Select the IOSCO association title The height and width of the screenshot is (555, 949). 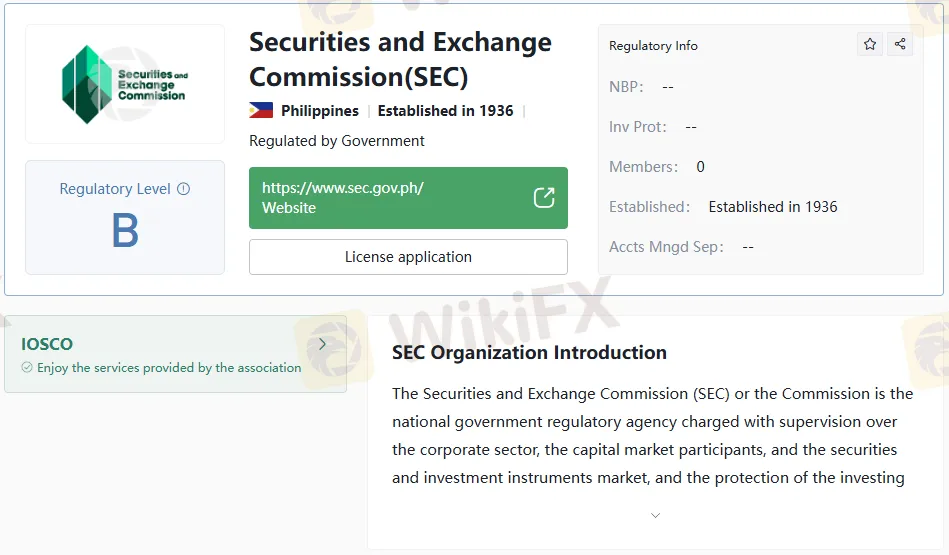coord(47,344)
